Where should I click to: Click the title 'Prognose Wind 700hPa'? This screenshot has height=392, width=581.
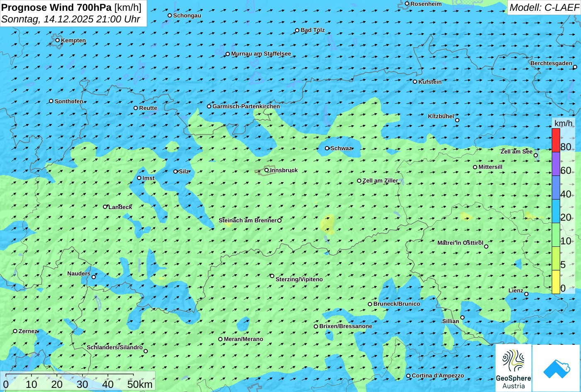56,7
